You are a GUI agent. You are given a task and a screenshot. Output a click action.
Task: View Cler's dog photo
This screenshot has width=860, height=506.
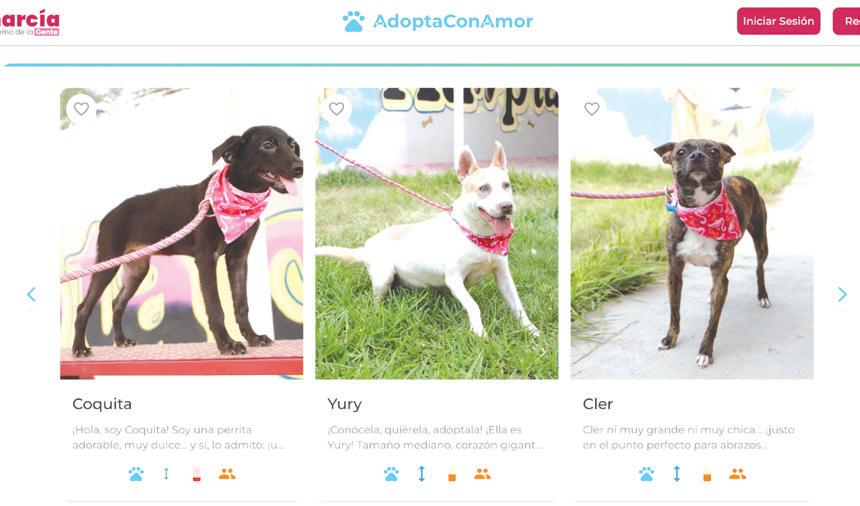692,234
